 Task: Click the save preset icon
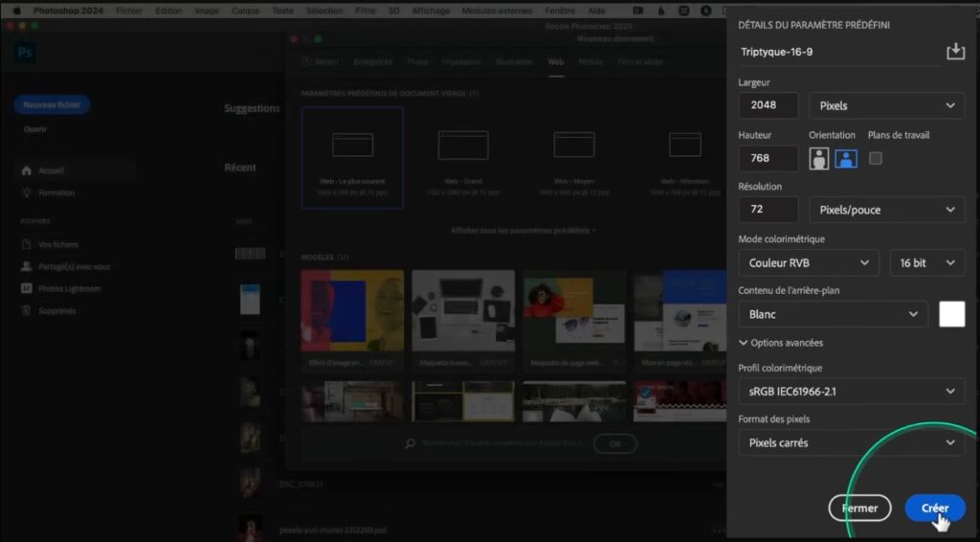(x=955, y=52)
